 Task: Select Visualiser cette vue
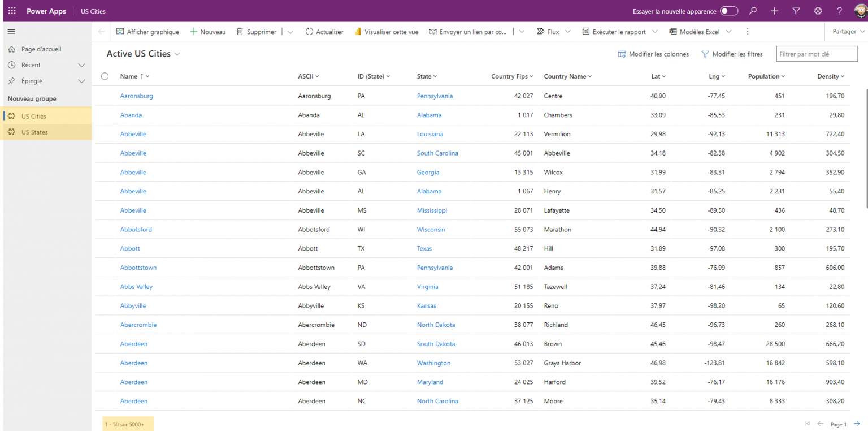pos(387,32)
